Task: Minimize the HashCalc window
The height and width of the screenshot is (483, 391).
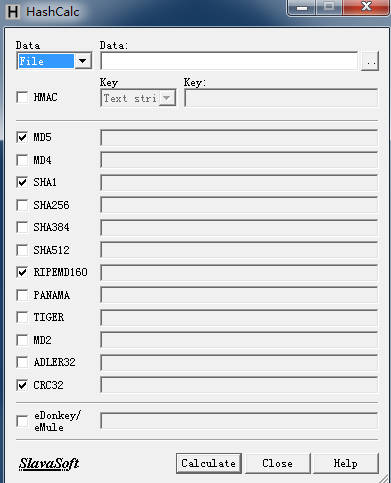Action: [x=301, y=7]
